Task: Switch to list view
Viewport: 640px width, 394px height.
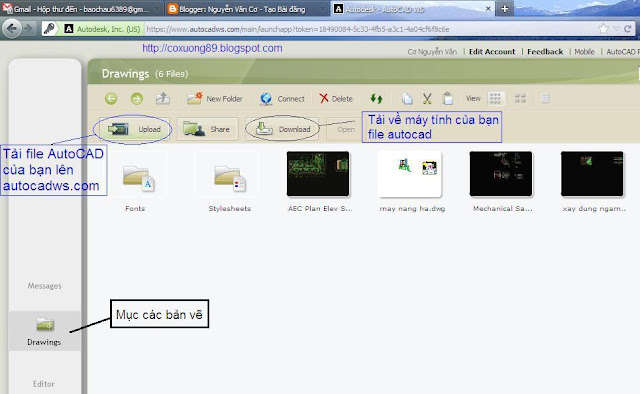Action: pos(545,98)
